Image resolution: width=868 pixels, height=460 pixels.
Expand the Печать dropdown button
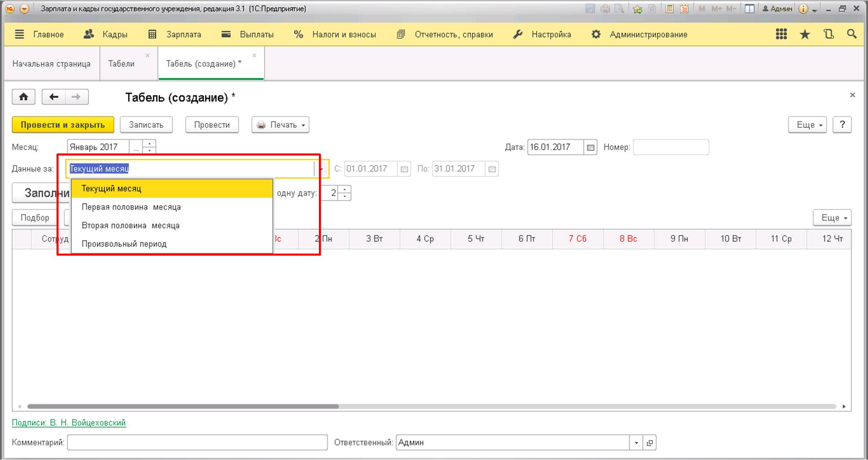pyautogui.click(x=280, y=125)
